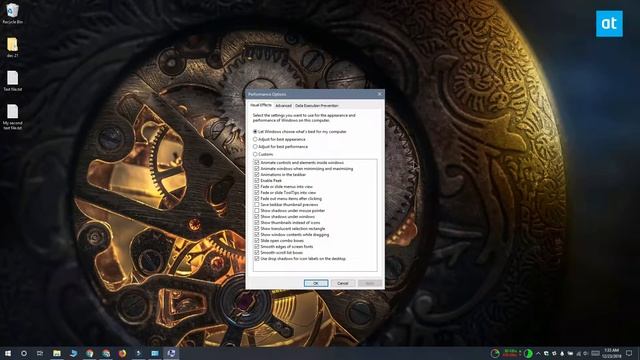
Task: Show hidden system tray icons
Action: pyautogui.click(x=538, y=353)
